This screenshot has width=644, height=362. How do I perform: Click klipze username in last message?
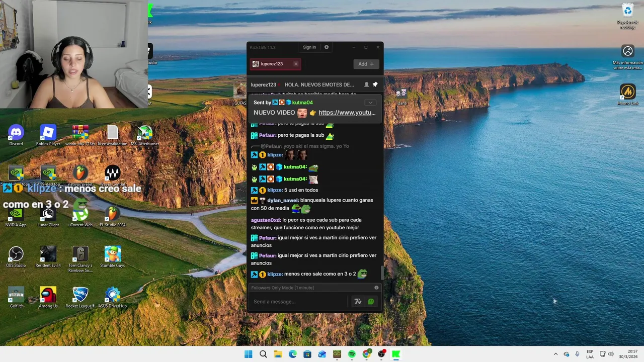(x=275, y=274)
